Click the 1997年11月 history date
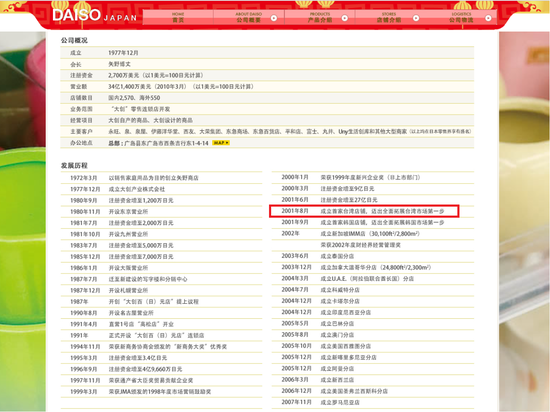Image resolution: width=550 pixels, height=412 pixels. [85, 380]
